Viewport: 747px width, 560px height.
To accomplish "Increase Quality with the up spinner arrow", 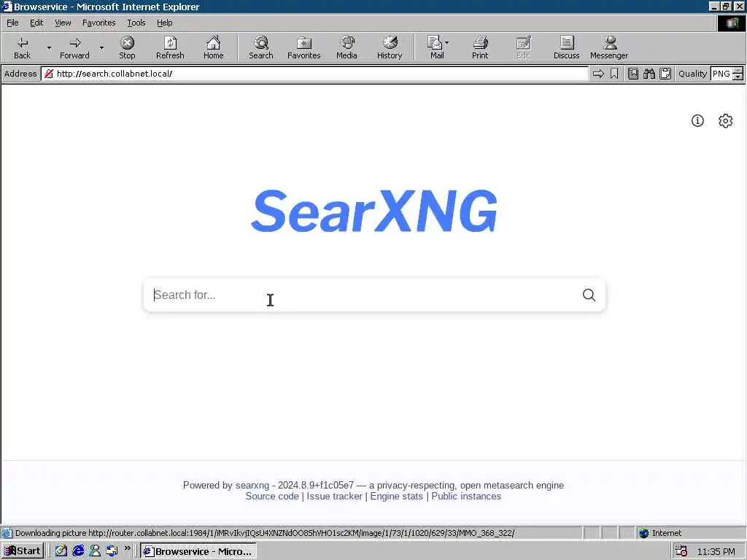I will 738,71.
